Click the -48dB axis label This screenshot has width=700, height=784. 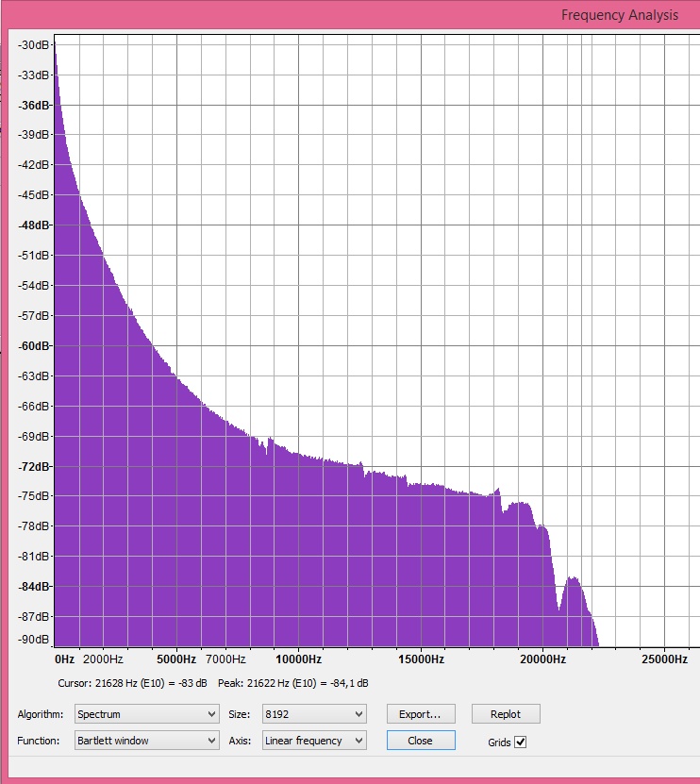click(34, 225)
